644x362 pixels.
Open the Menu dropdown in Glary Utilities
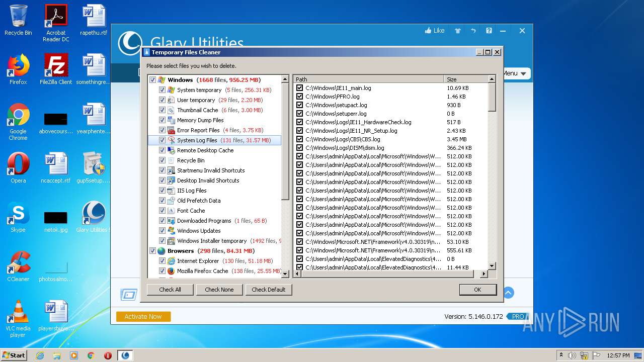coord(515,73)
